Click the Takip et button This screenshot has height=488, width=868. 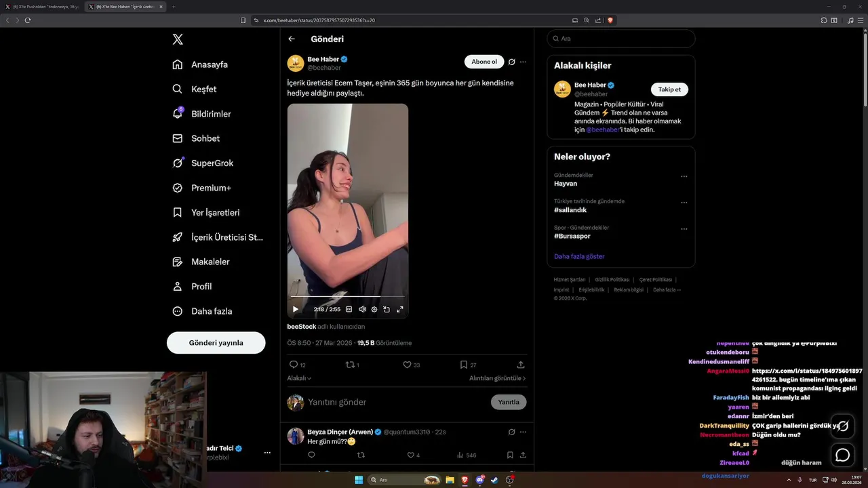[669, 89]
